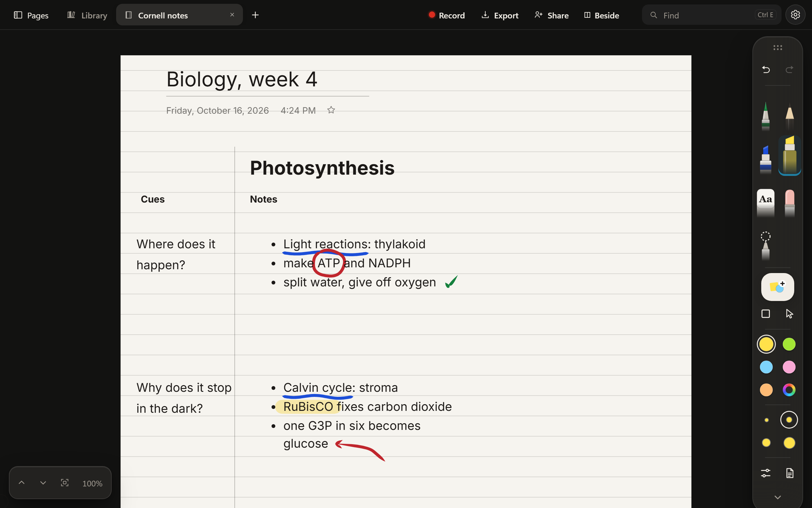This screenshot has height=508, width=812.
Task: Open tool adjustment sliders settings
Action: pyautogui.click(x=766, y=473)
